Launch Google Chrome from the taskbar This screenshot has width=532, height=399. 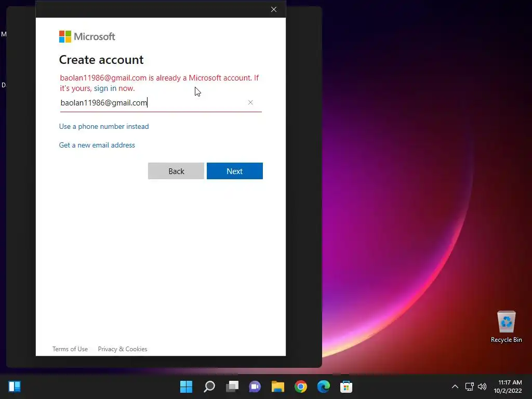(301, 387)
